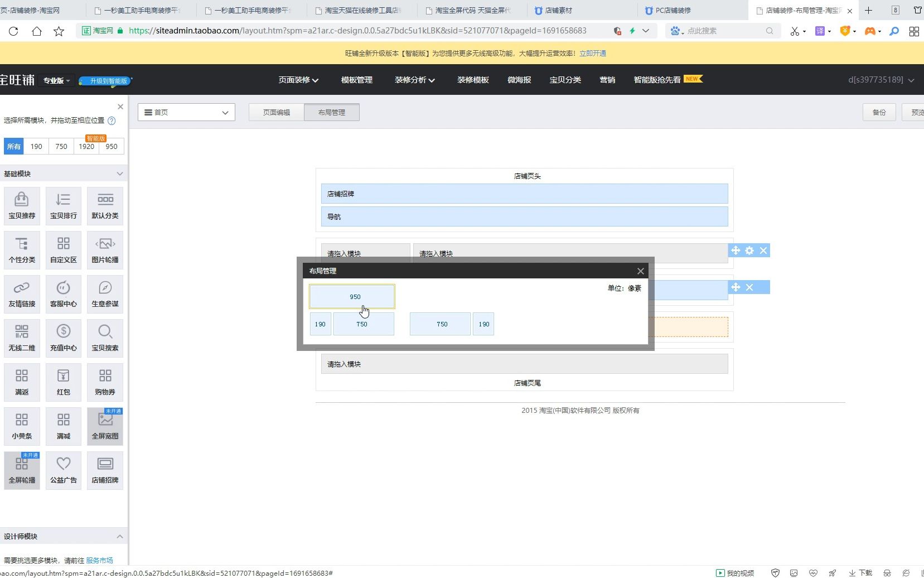
Task: Click the 升级到智能版 button
Action: coord(106,81)
